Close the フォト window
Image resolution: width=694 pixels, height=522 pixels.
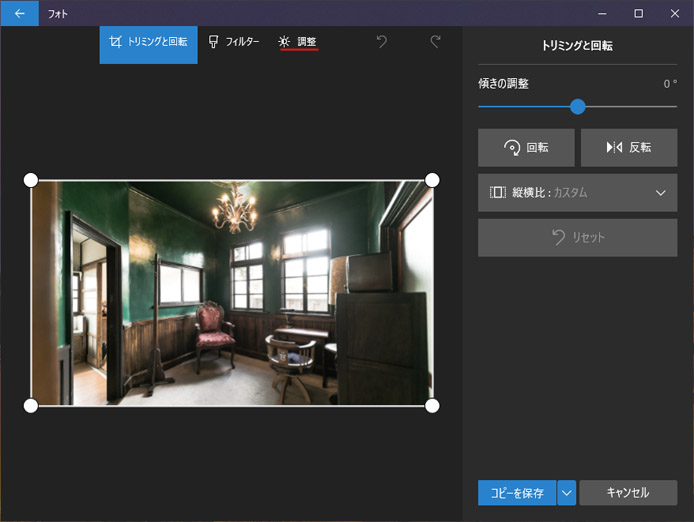point(675,13)
